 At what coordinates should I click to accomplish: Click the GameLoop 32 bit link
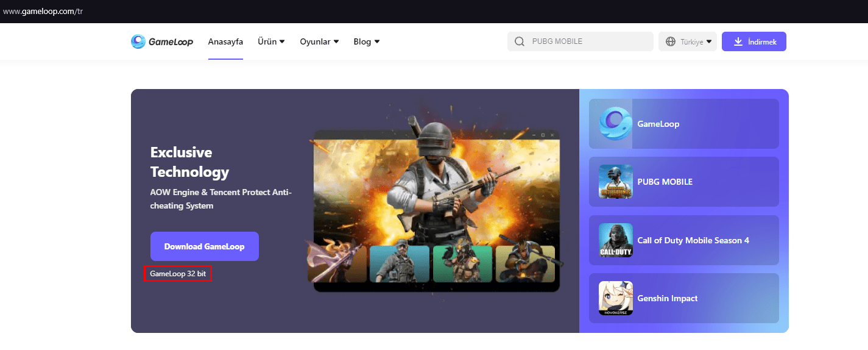(178, 274)
